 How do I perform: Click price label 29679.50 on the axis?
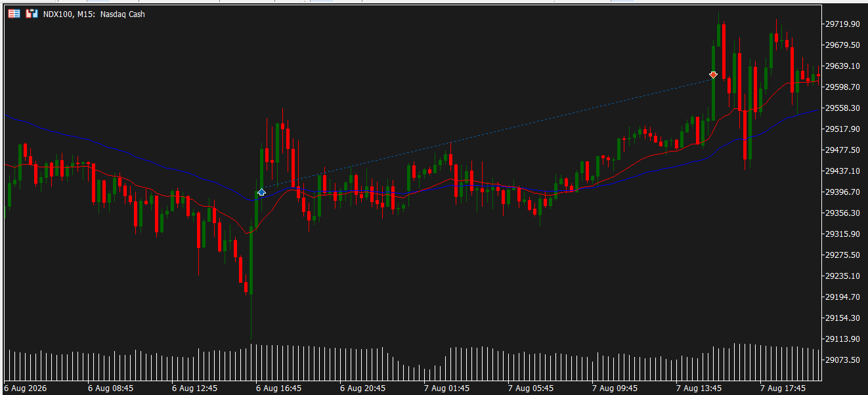842,45
